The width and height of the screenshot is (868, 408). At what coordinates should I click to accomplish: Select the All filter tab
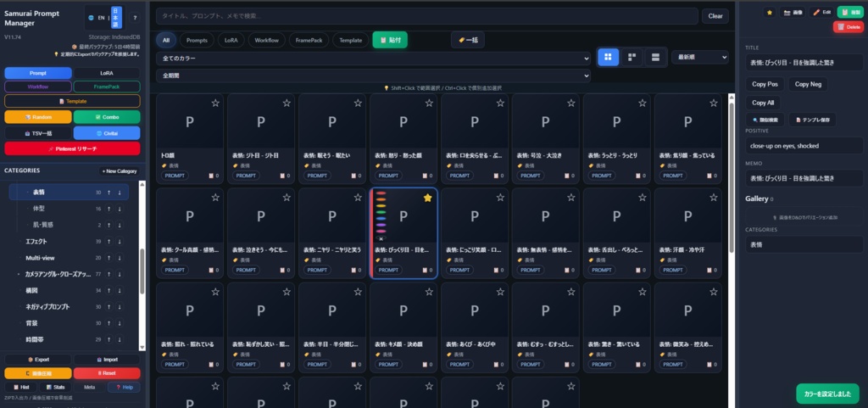point(166,40)
